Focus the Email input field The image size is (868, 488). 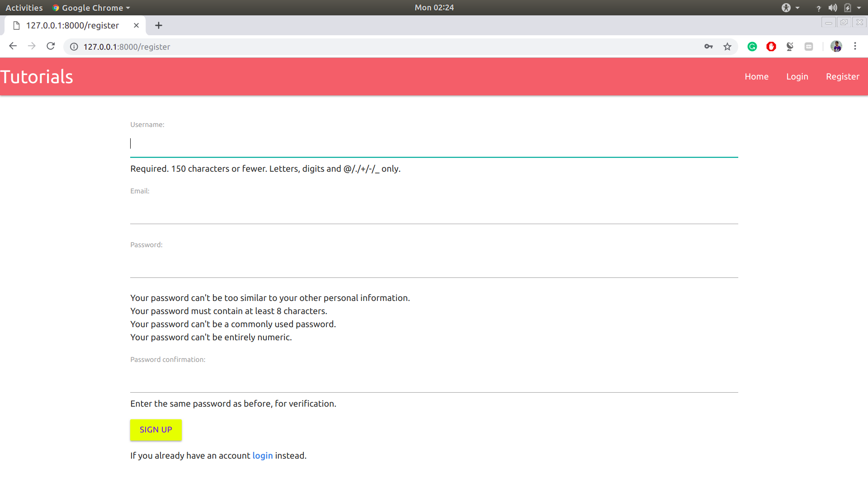click(434, 212)
